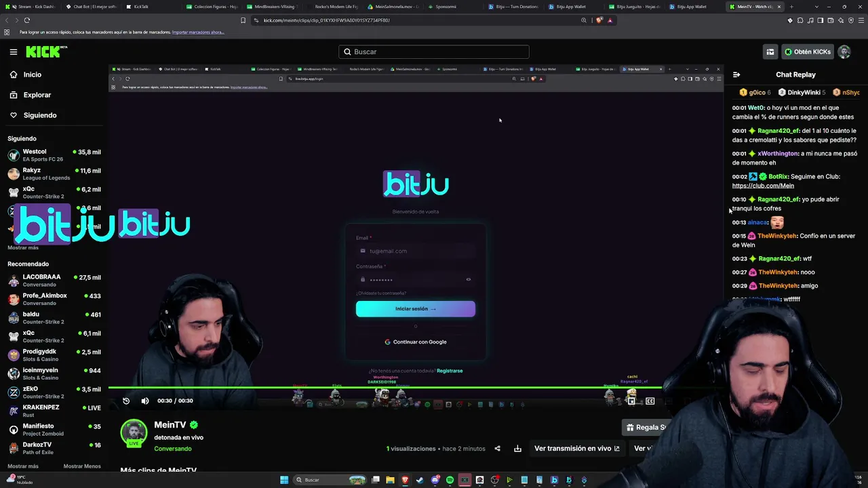The width and height of the screenshot is (868, 488).
Task: Click the Kick search field
Action: pyautogui.click(x=434, y=52)
